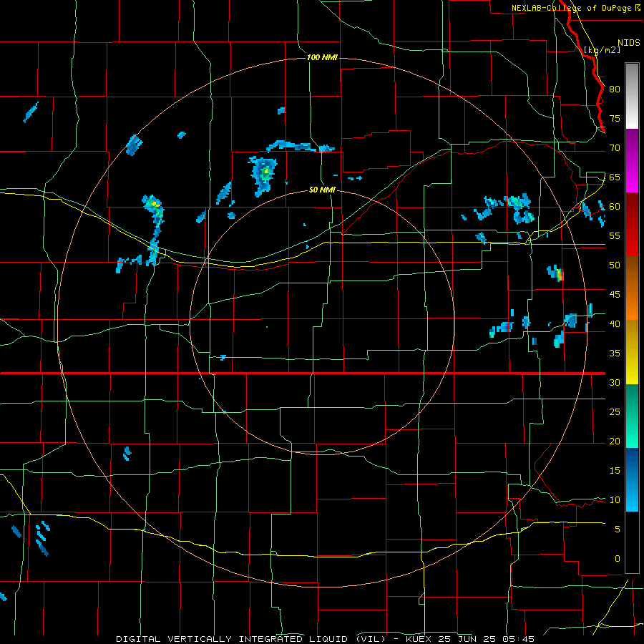Click the NIDS label above the color scale
Image resolution: width=644 pixels, height=644 pixels.
pyautogui.click(x=628, y=43)
